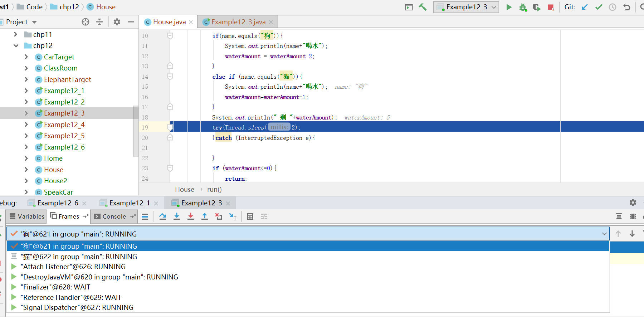Click Step Out up arrow icon

click(x=205, y=216)
